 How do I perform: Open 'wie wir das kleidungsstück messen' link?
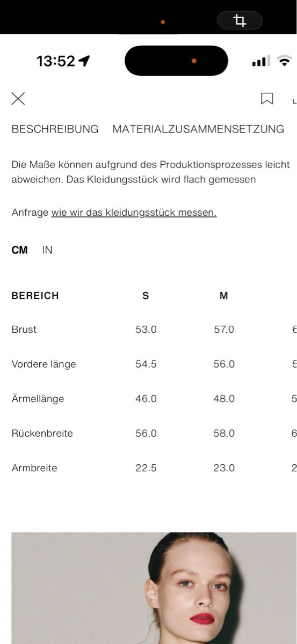coord(134,213)
